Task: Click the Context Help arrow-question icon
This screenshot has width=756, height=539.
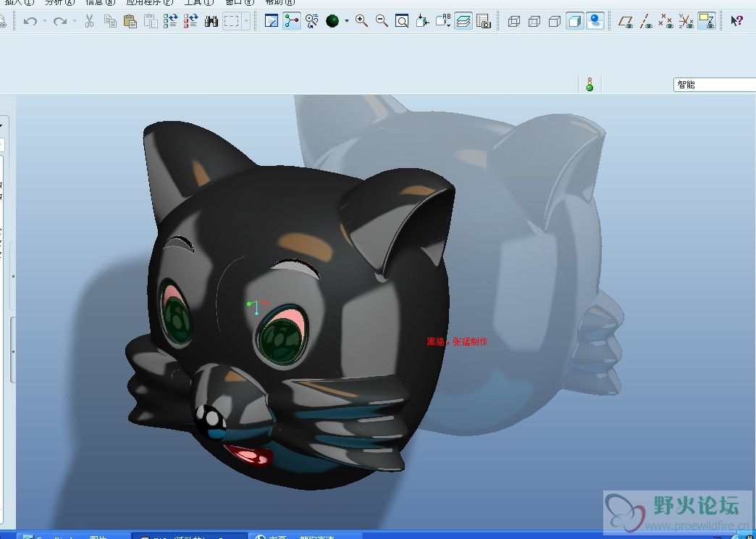Action: [x=736, y=21]
